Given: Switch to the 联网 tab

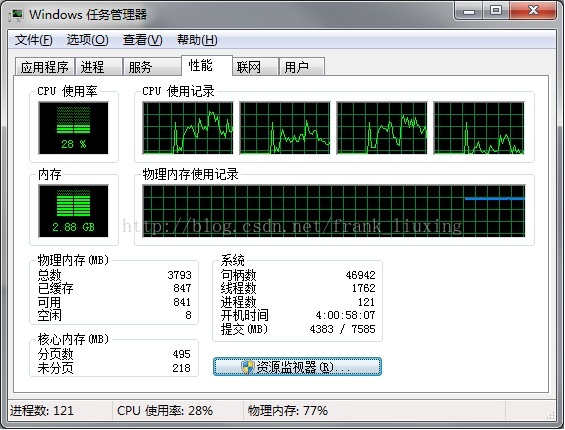Looking at the screenshot, I should tap(255, 67).
